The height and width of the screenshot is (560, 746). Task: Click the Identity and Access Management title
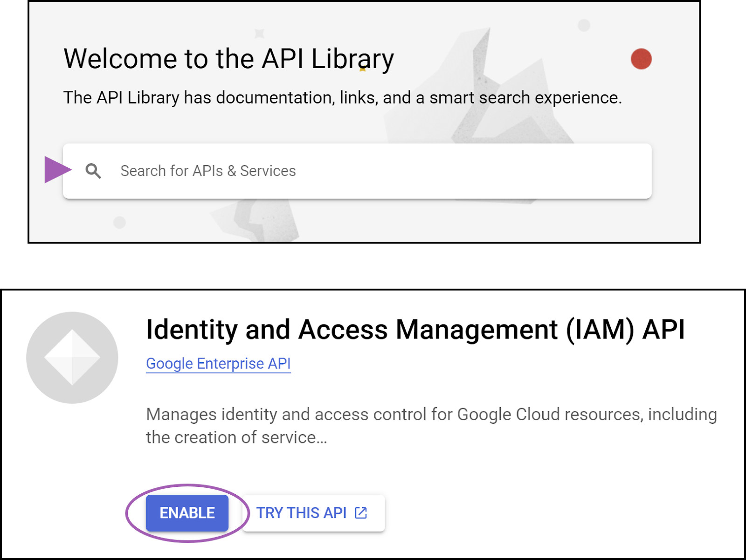(x=417, y=330)
